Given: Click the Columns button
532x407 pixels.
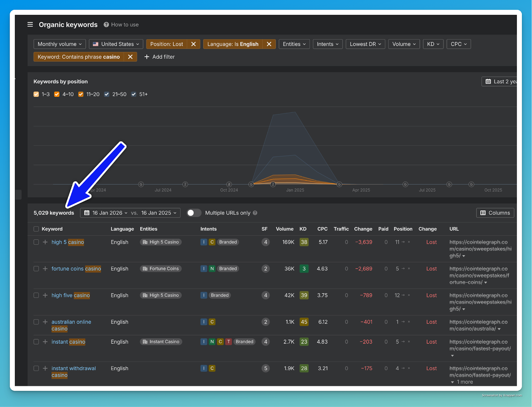Looking at the screenshot, I should (x=495, y=213).
